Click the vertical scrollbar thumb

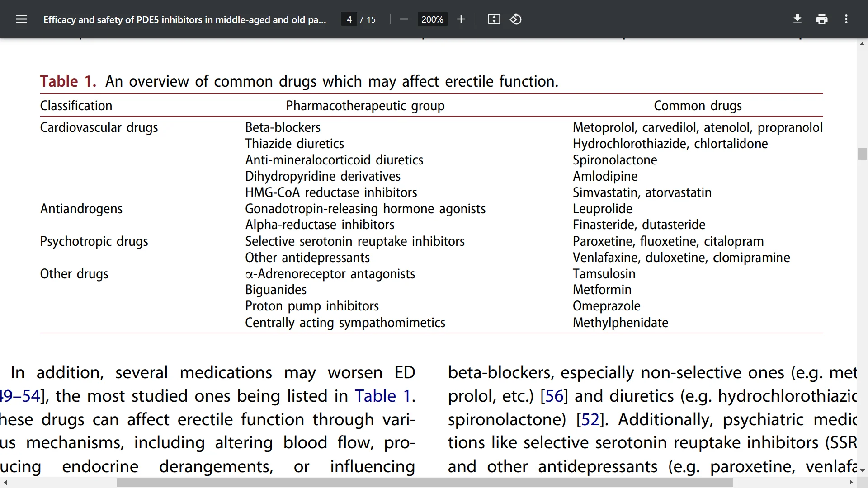pyautogui.click(x=862, y=154)
